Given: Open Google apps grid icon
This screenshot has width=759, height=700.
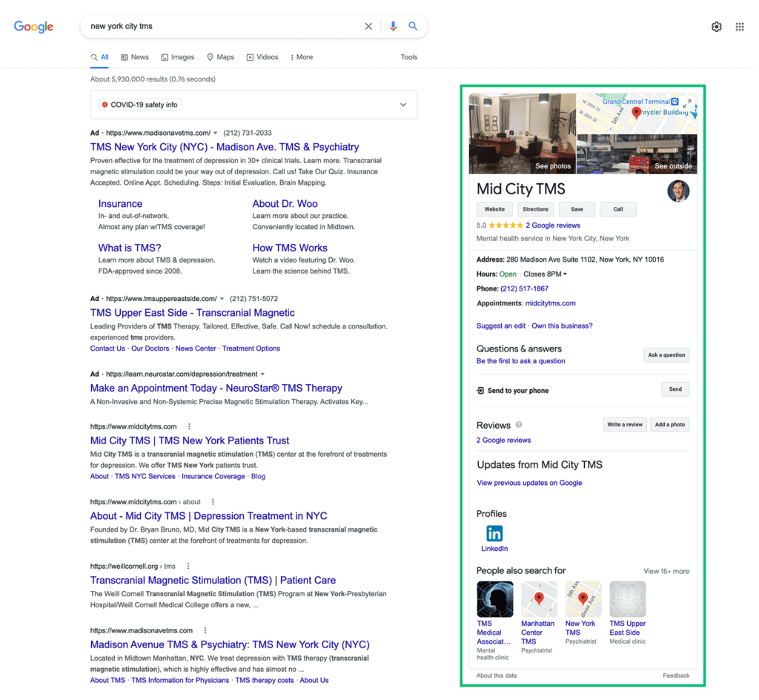Looking at the screenshot, I should [740, 27].
